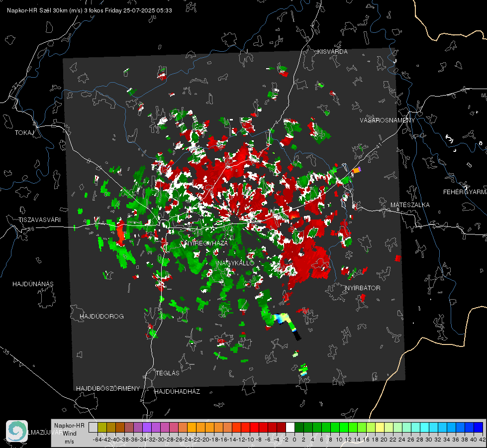Pick the bright yellow swatch in the legend

click(380, 428)
